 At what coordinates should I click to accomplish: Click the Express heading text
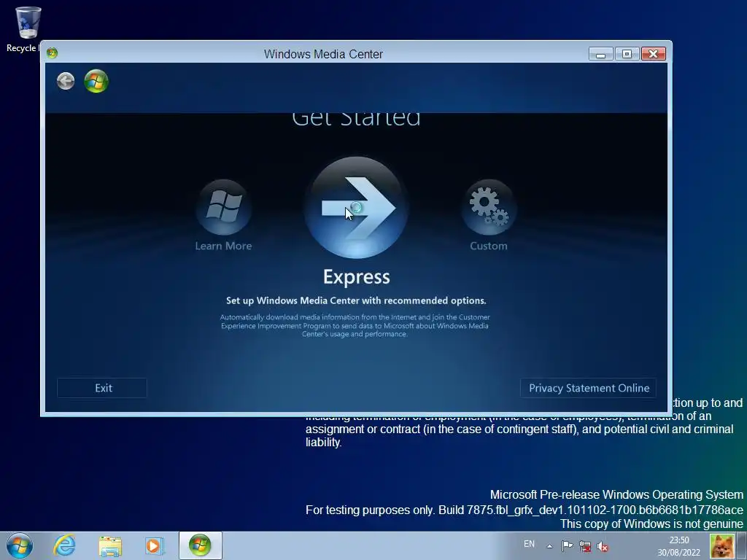pos(356,276)
